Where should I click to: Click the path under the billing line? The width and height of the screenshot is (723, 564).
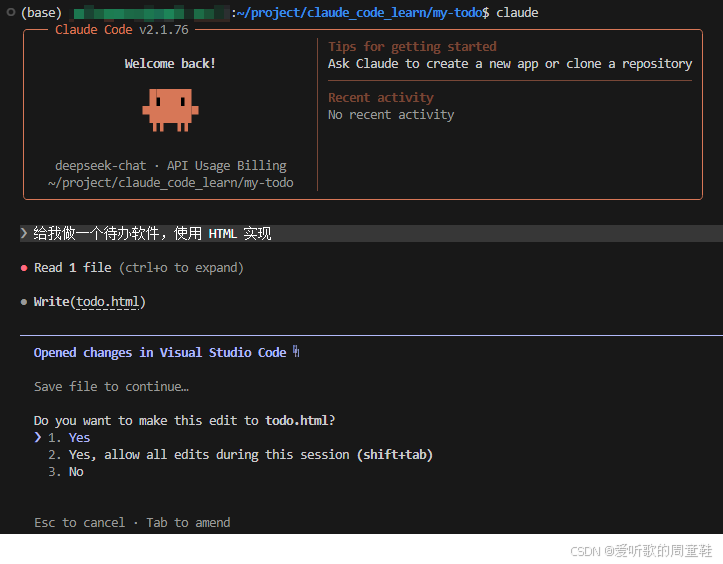pos(171,183)
